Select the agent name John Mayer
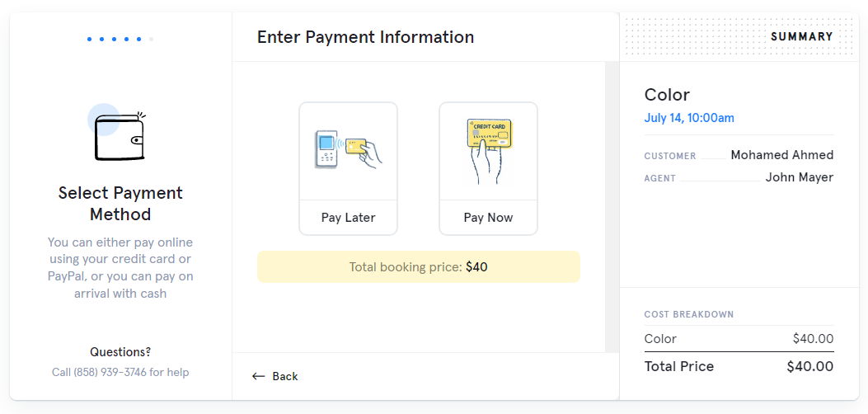Viewport: 868px width, 414px height. (x=799, y=177)
